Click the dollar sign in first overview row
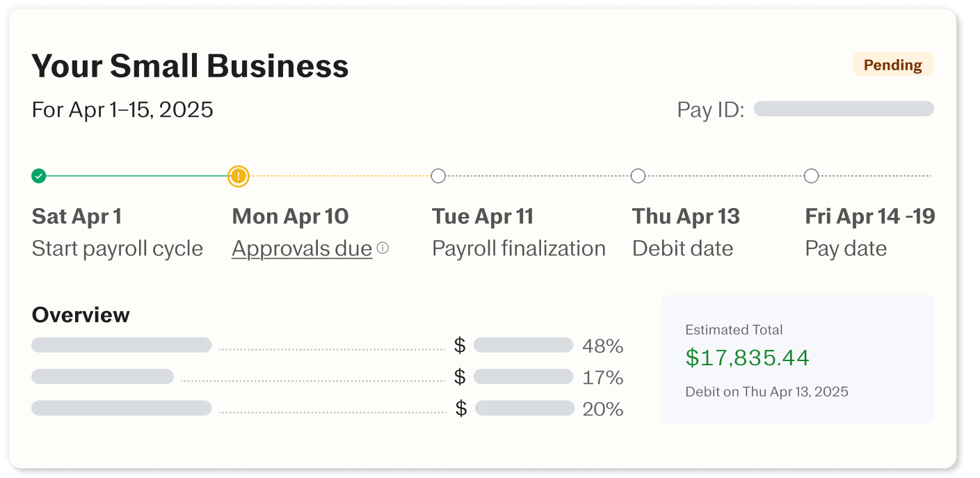The height and width of the screenshot is (478, 980). pos(460,345)
